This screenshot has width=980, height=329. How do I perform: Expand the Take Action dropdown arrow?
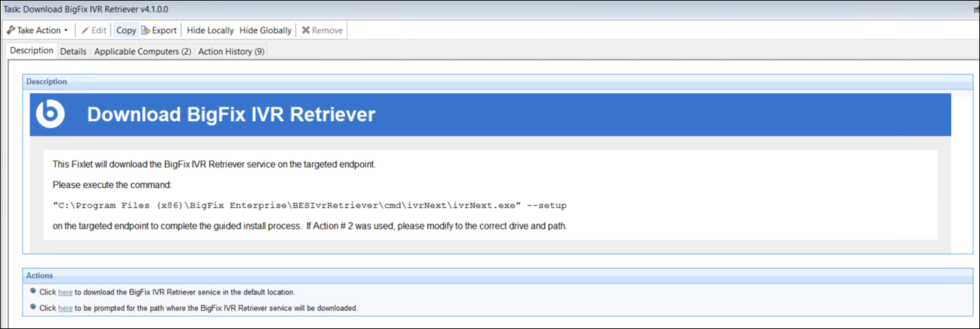66,30
